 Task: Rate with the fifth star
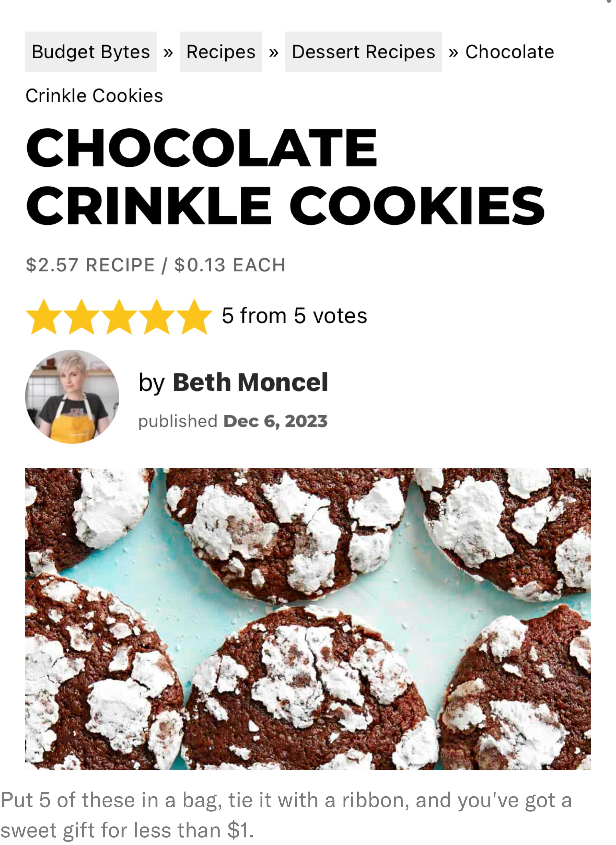194,317
